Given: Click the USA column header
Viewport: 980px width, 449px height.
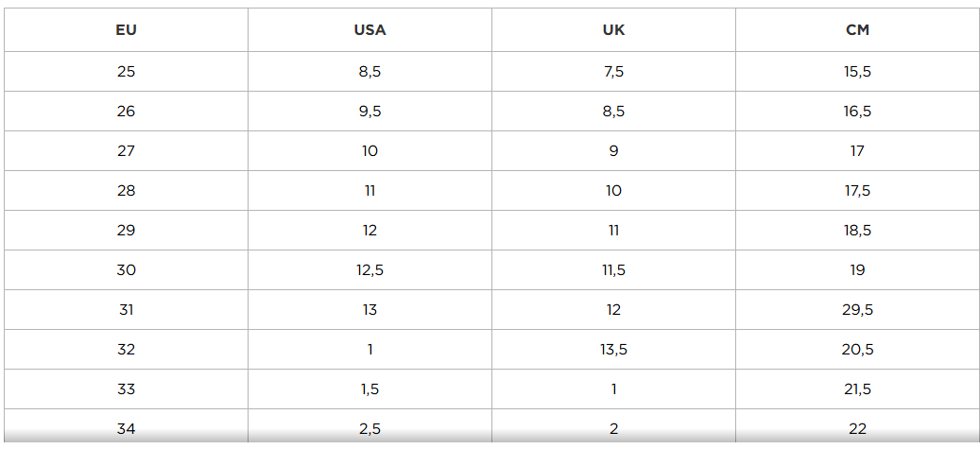Looking at the screenshot, I should pos(370,30).
